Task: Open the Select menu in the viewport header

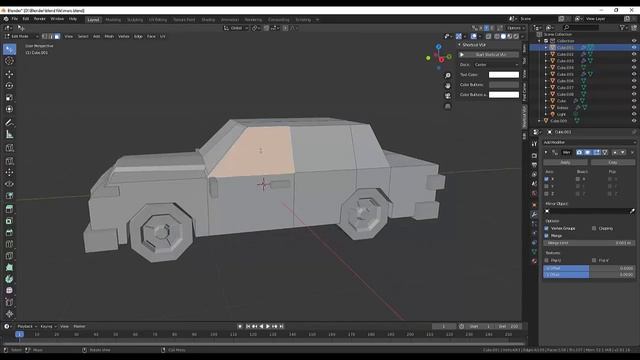Action: tap(83, 36)
